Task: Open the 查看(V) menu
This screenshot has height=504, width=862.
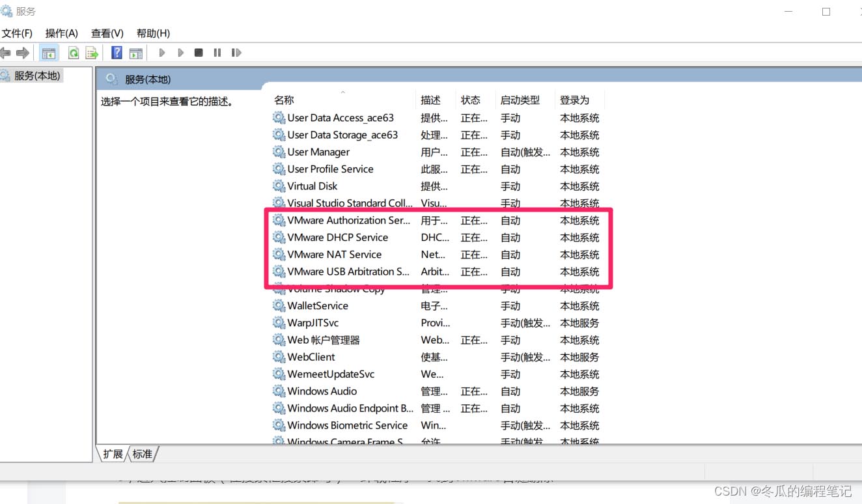Action: coord(107,33)
